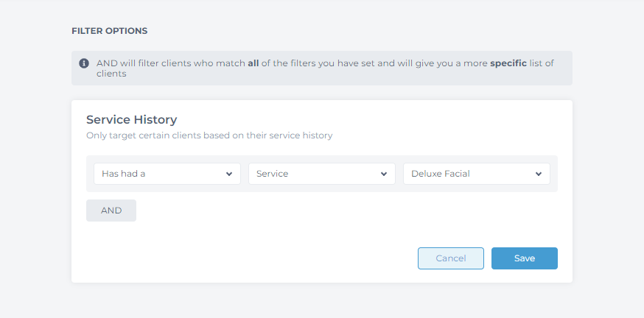644x318 pixels.
Task: Cancel the filter changes
Action: (x=451, y=258)
